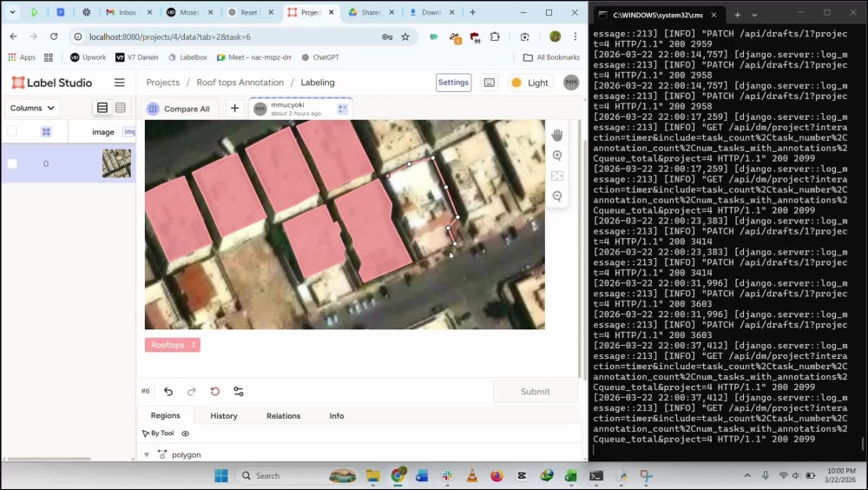The width and height of the screenshot is (868, 490).
Task: Open the MM user avatar menu
Action: 571,83
